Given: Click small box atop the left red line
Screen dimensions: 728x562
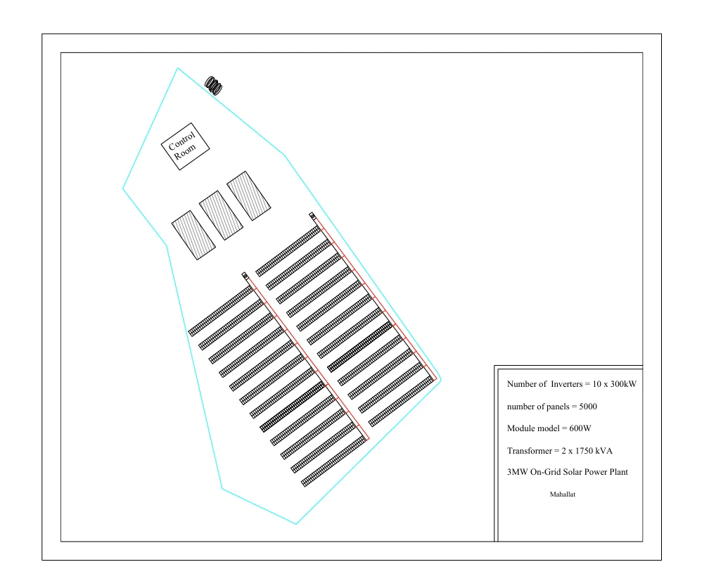Looking at the screenshot, I should (245, 275).
